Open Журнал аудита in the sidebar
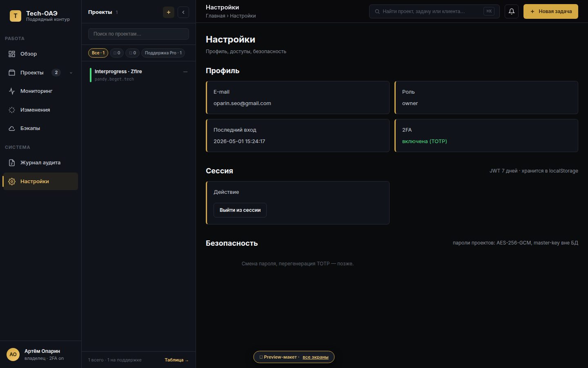Viewport: 588px width, 368px height. [x=40, y=163]
